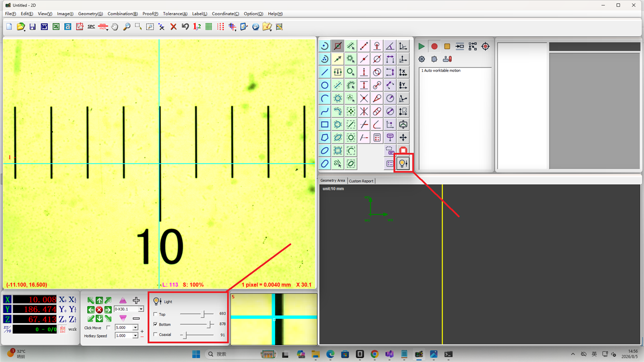Stop motion with red center X button

pyautogui.click(x=99, y=310)
